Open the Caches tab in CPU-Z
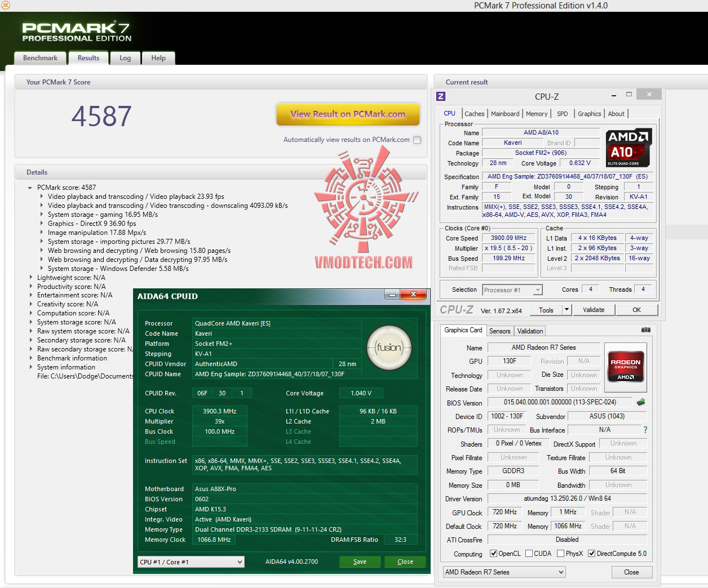The image size is (708, 588). point(475,114)
